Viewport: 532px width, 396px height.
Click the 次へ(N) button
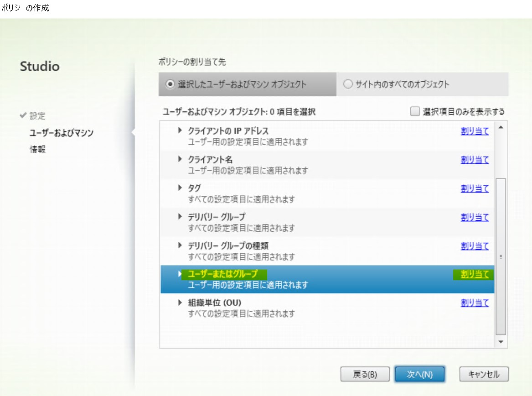point(420,374)
